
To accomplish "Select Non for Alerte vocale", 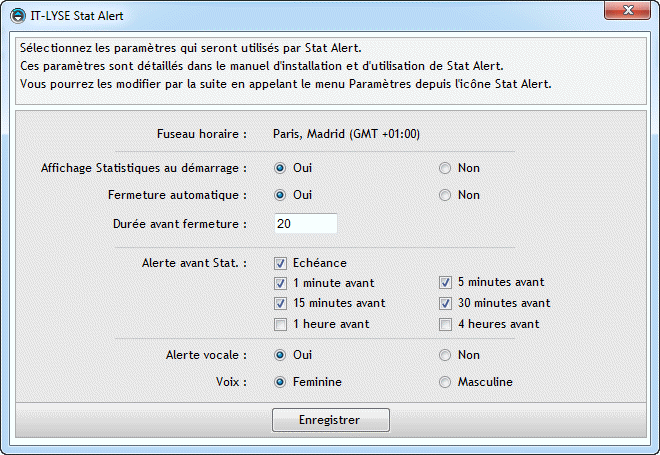I will tap(445, 355).
